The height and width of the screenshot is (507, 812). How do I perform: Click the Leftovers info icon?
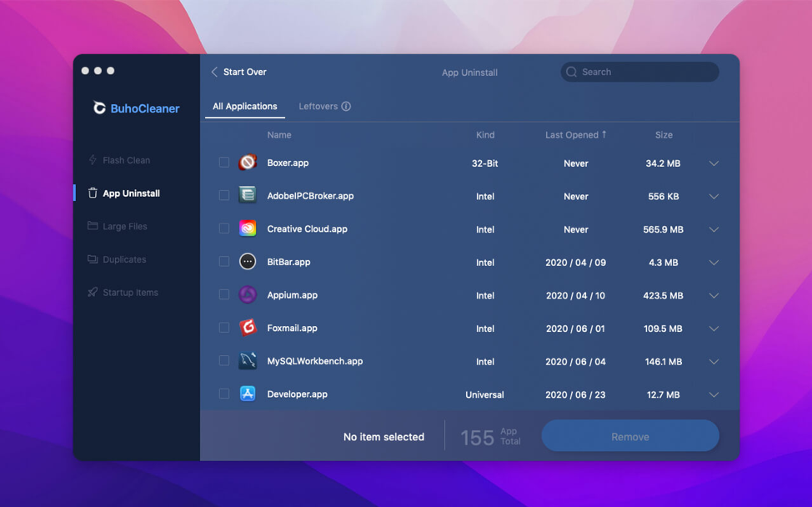(x=346, y=106)
